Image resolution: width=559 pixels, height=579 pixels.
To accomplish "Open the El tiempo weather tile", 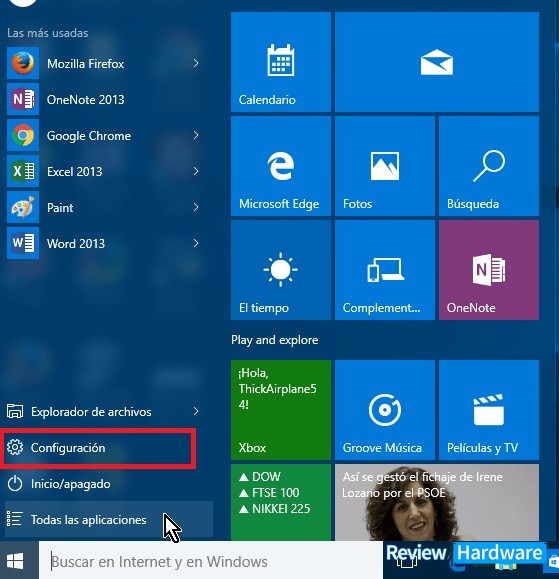I will pyautogui.click(x=281, y=270).
